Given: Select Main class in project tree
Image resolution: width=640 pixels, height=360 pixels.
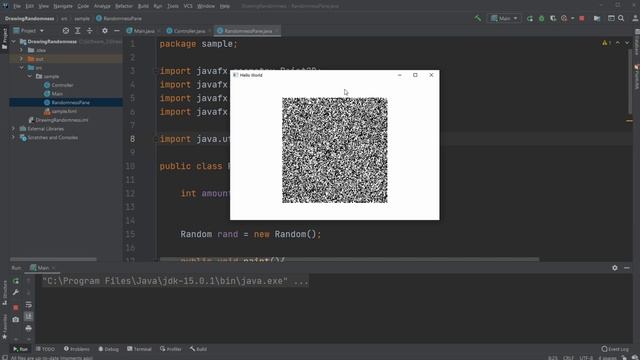Looking at the screenshot, I should pyautogui.click(x=53, y=94).
